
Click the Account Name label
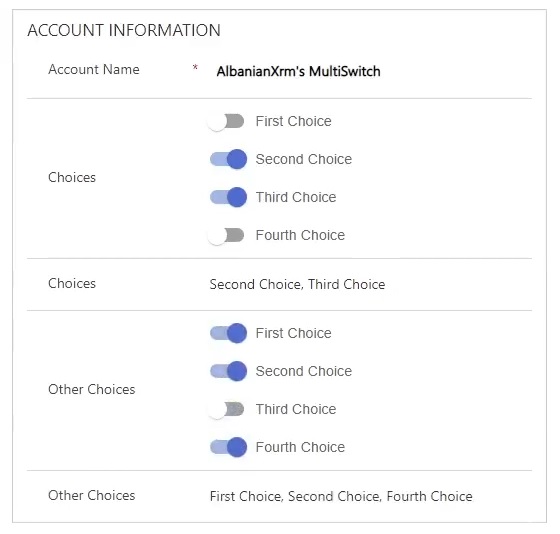(94, 69)
